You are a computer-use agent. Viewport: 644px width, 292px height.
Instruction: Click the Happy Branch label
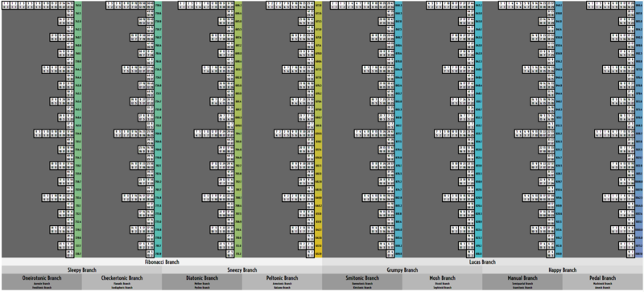563,269
